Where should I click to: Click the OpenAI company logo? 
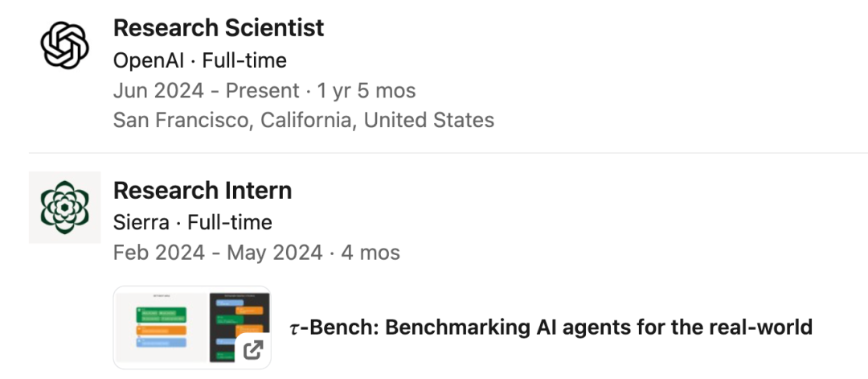[x=64, y=46]
